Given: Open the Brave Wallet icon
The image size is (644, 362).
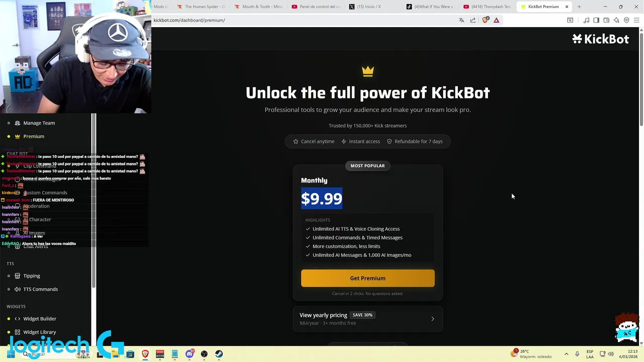Looking at the screenshot, I should pyautogui.click(x=606, y=20).
